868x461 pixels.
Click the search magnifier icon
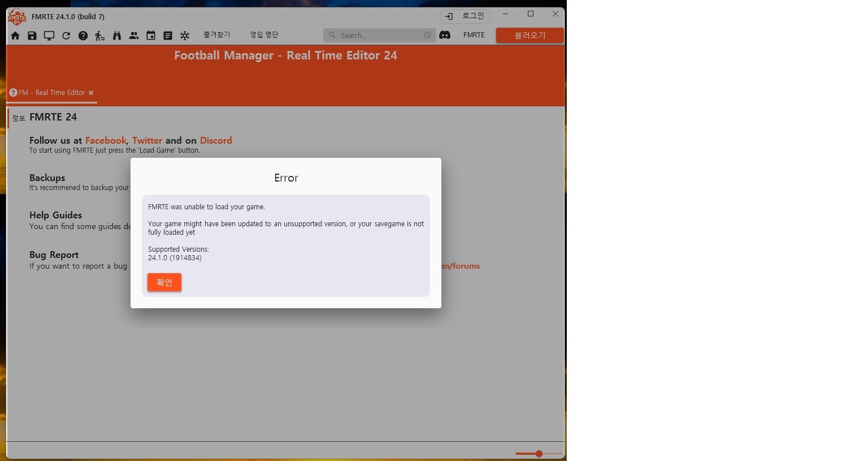click(332, 35)
